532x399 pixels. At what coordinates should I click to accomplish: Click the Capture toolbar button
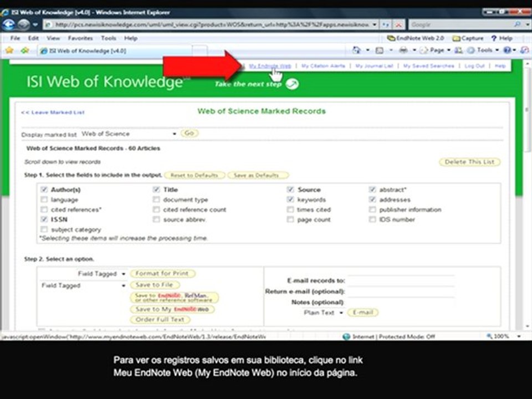tap(468, 38)
